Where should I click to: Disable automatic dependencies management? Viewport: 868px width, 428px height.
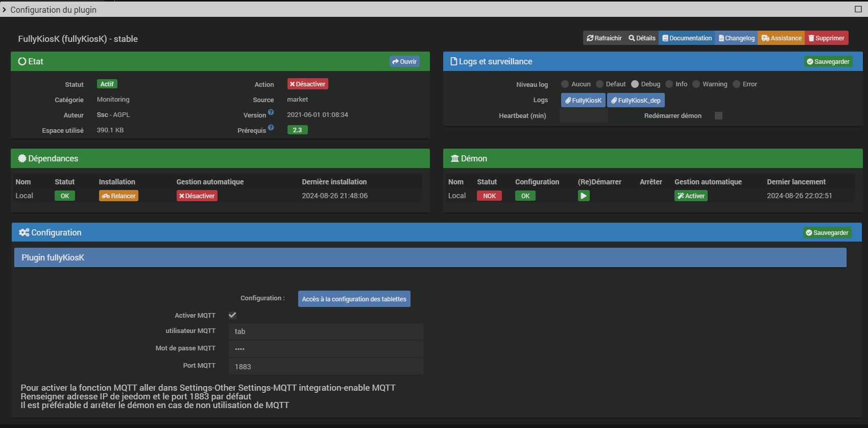coord(197,196)
